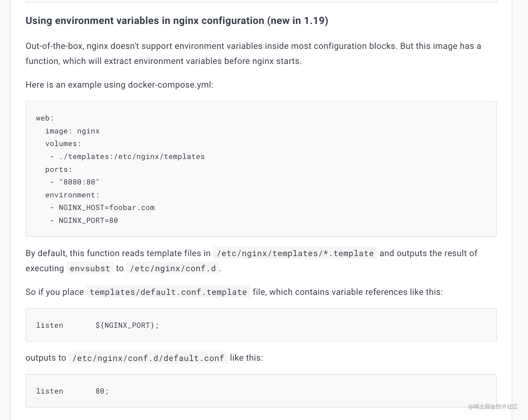Click the '"8080:80"' port mapping line
528x420 pixels.
tap(74, 182)
